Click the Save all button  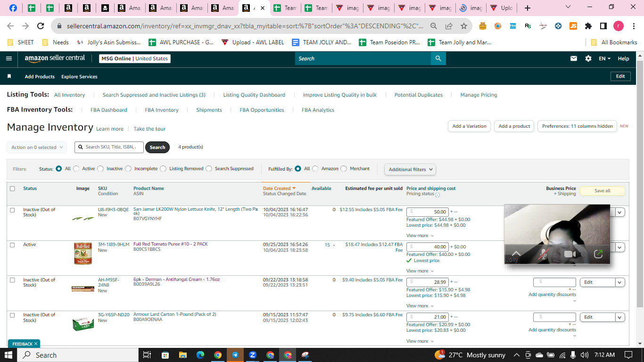(x=602, y=191)
